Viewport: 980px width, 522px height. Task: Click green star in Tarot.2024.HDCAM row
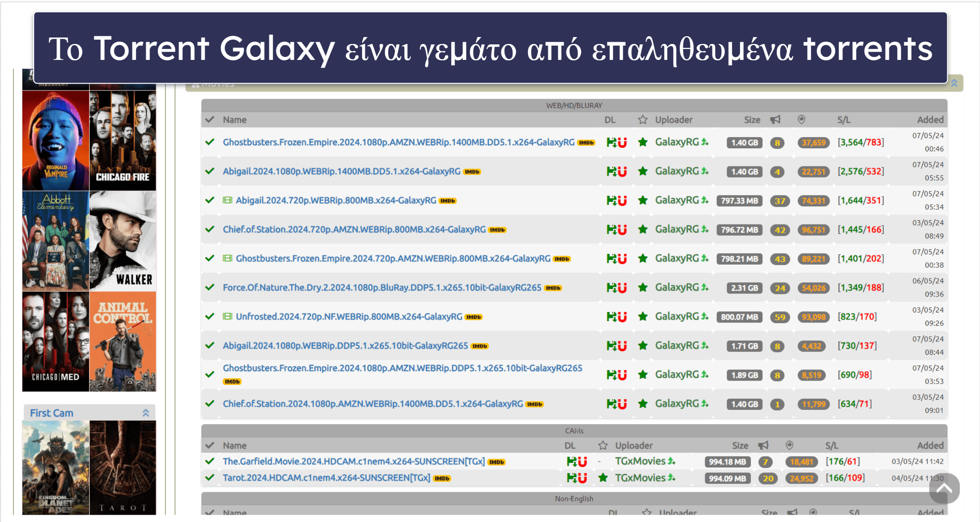(x=603, y=478)
